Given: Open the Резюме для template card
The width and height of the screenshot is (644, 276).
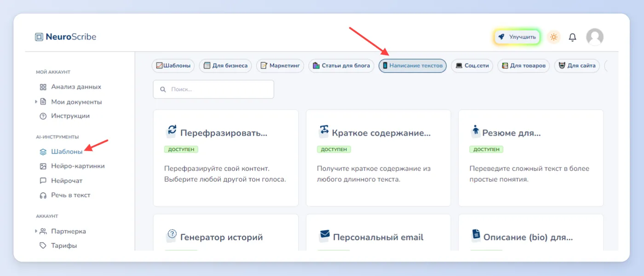Looking at the screenshot, I should coord(531,158).
